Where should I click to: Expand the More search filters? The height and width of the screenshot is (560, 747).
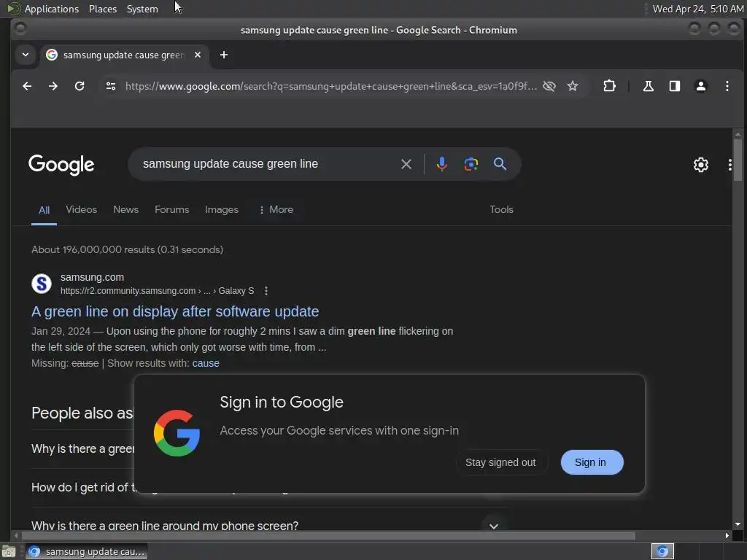pos(276,209)
